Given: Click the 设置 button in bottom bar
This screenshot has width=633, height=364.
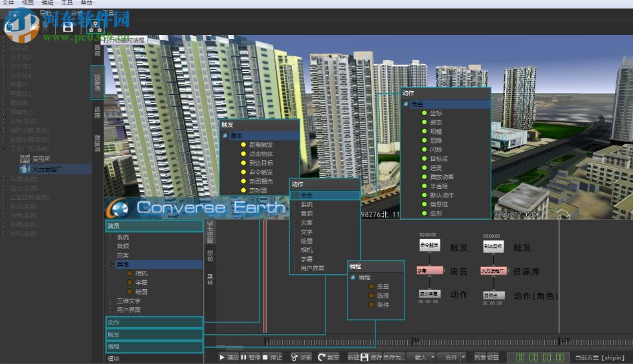Looking at the screenshot, I should coord(493,357).
